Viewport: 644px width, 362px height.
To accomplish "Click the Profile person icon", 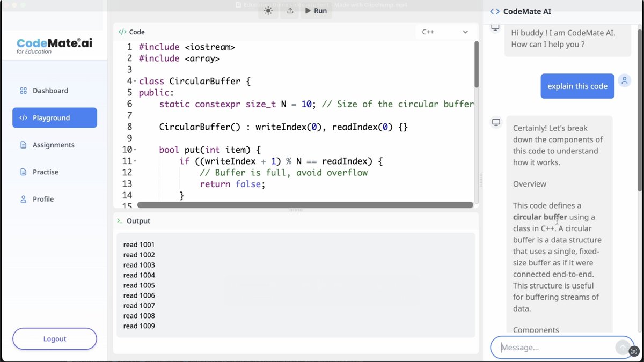I will pos(23,199).
